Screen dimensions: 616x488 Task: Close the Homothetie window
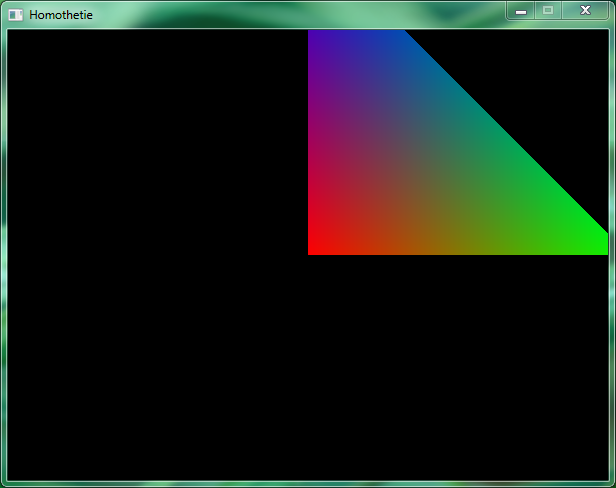tap(584, 11)
